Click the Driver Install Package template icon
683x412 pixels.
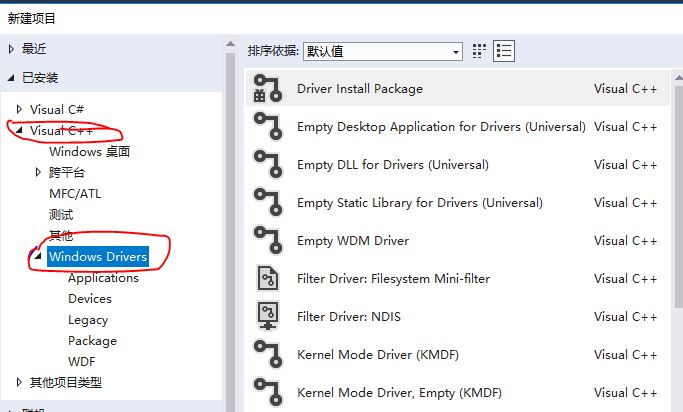267,88
